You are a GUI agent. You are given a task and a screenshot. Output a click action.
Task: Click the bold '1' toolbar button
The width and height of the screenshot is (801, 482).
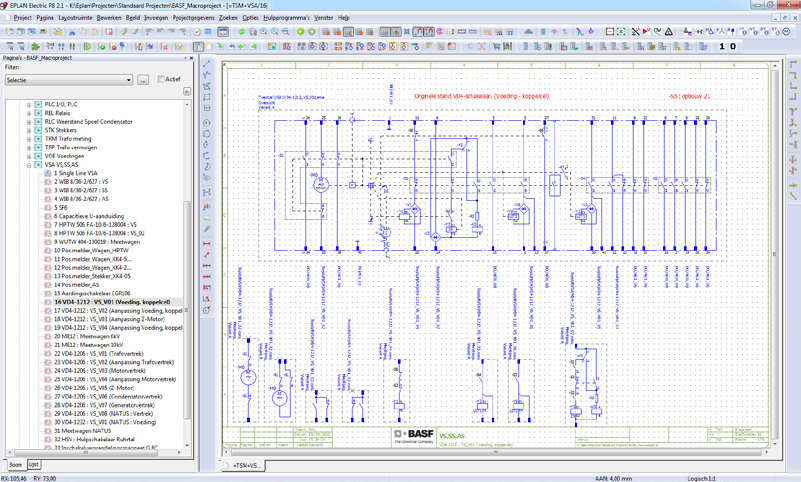coord(723,46)
